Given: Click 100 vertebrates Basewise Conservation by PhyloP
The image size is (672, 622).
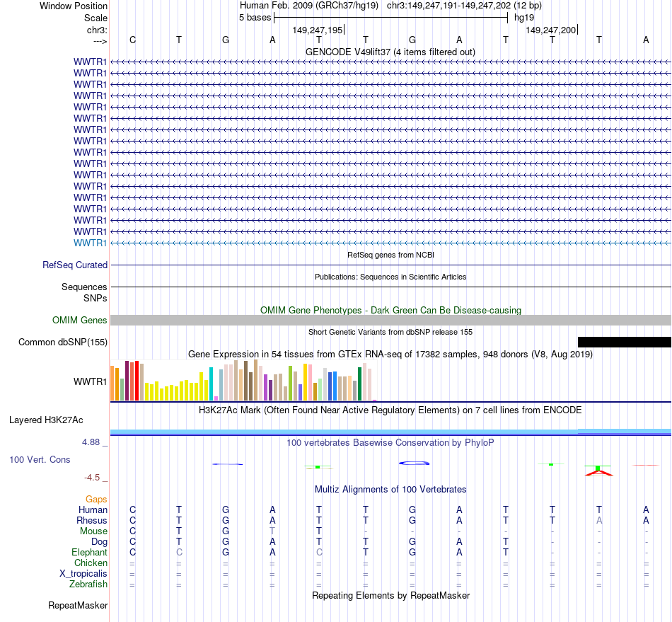Looking at the screenshot, I should pos(390,442).
